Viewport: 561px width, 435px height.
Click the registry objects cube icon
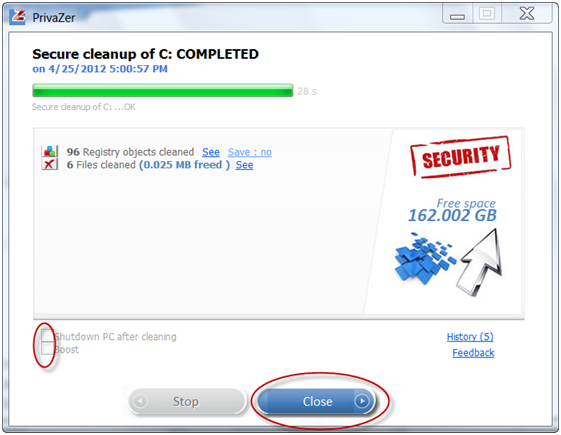50,151
